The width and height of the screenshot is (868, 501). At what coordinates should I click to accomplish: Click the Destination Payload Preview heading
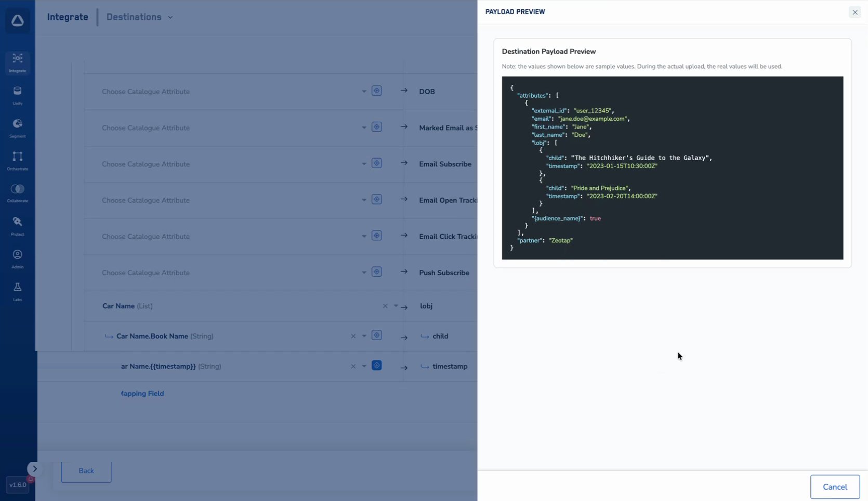tap(549, 52)
